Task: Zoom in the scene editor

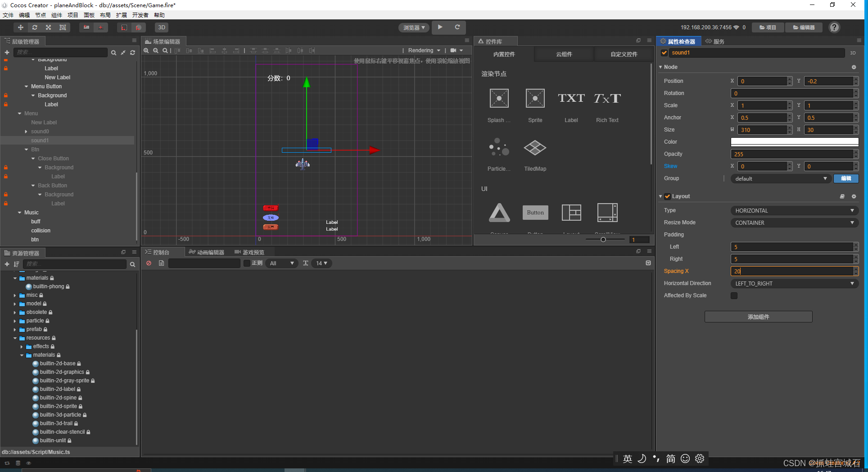Action: point(146,50)
